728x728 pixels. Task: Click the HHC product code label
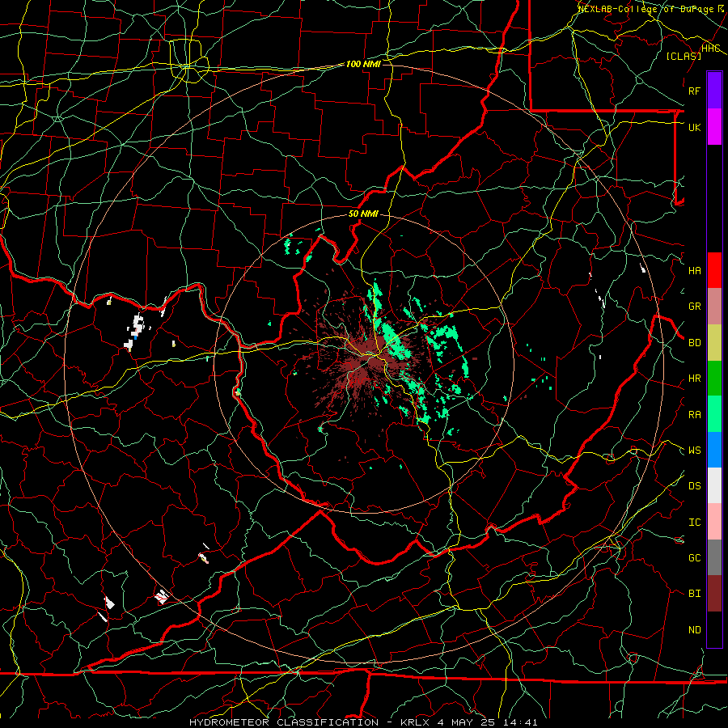tap(710, 49)
